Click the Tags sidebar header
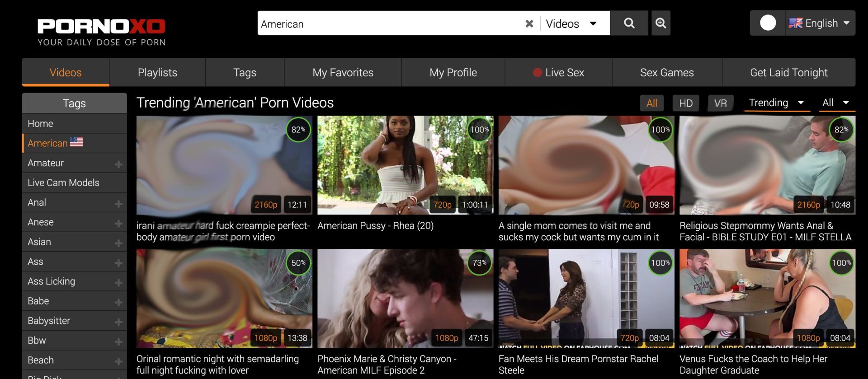The height and width of the screenshot is (379, 868). tap(75, 103)
